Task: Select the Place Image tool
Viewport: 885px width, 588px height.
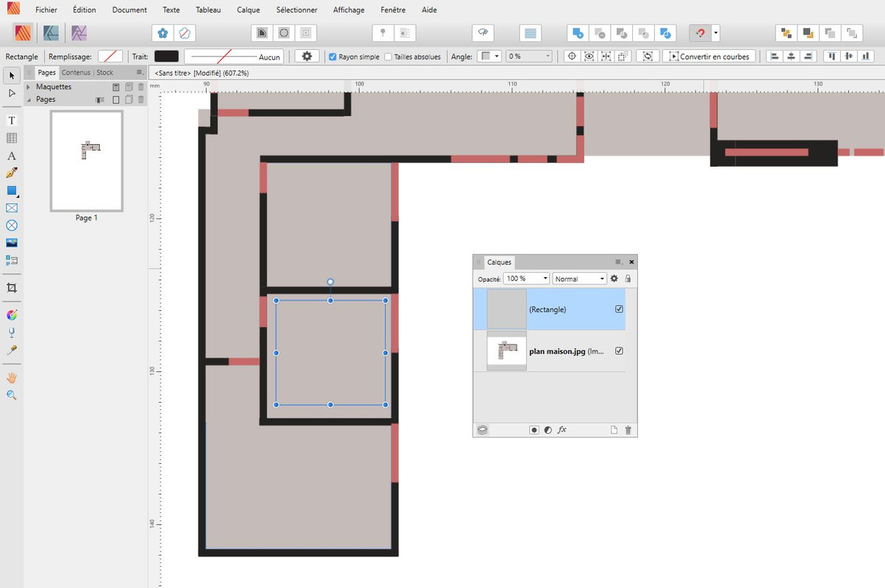Action: 12,243
